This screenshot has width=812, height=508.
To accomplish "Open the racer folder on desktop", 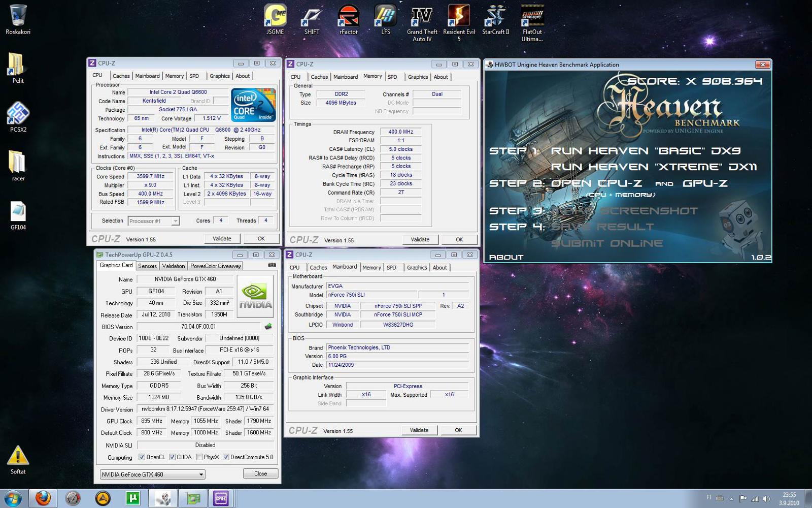I will (18, 166).
